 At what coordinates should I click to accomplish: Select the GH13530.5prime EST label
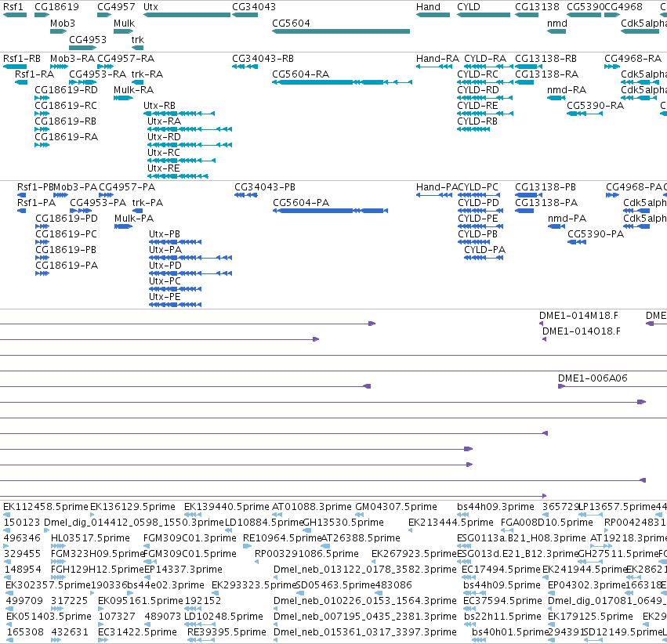(344, 523)
